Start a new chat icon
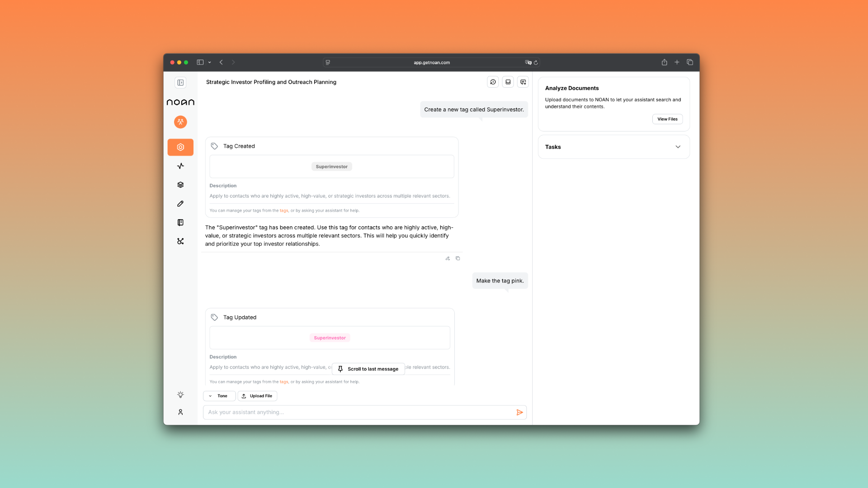868x488 pixels. click(523, 82)
